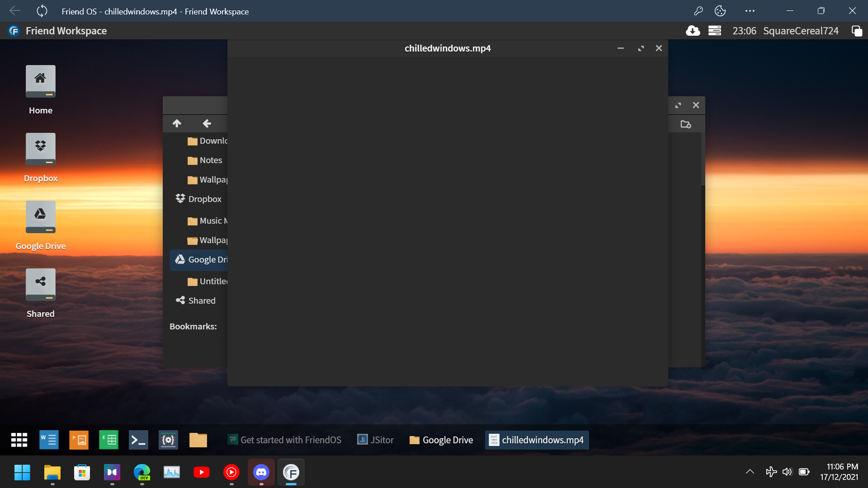Click the new folder icon in file window
Image resolution: width=868 pixels, height=488 pixels.
coord(685,124)
